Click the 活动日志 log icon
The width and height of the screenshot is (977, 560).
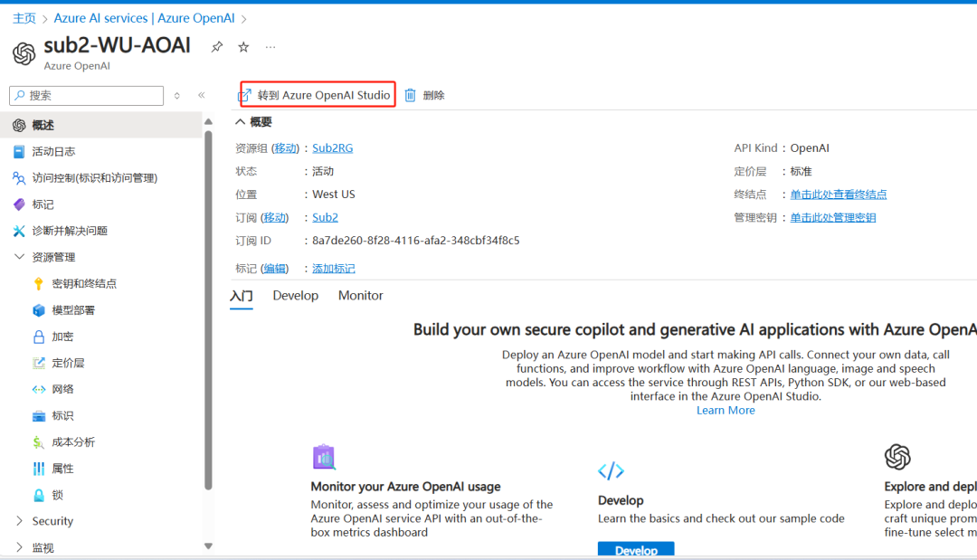tap(19, 151)
